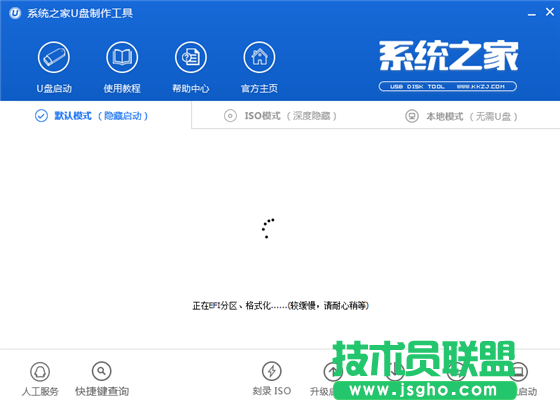The height and width of the screenshot is (406, 560).
Task: Open the 帮助中心 help center icon
Action: [190, 57]
